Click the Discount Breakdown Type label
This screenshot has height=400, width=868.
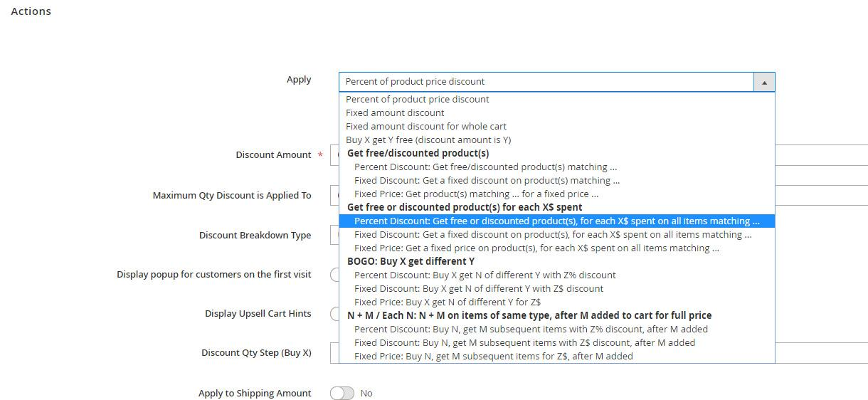point(255,235)
